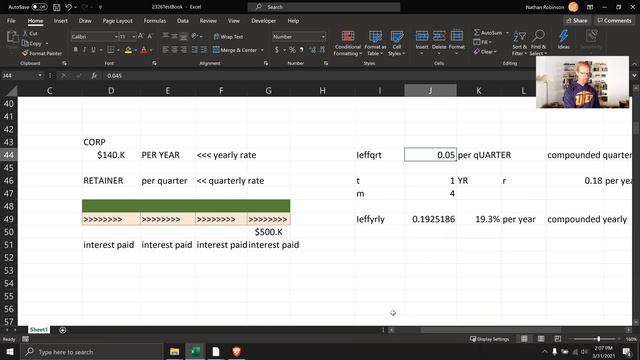
Task: Click the Orientation text angle icon
Action: click(195, 36)
